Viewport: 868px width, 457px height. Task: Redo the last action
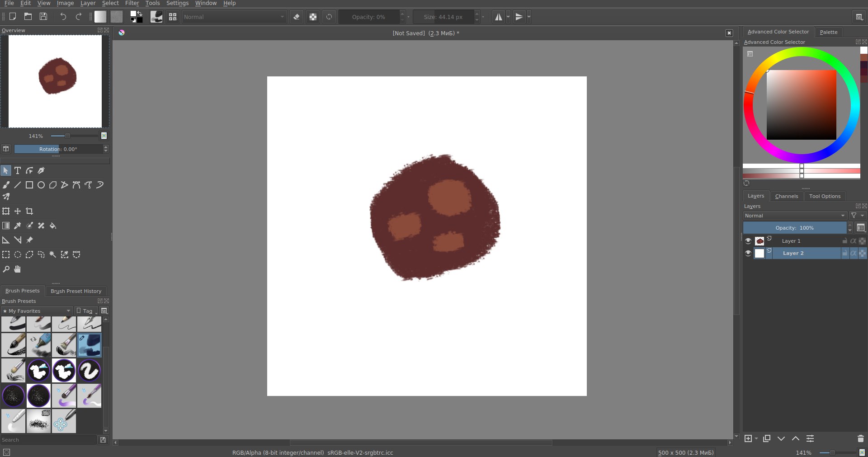pos(79,17)
